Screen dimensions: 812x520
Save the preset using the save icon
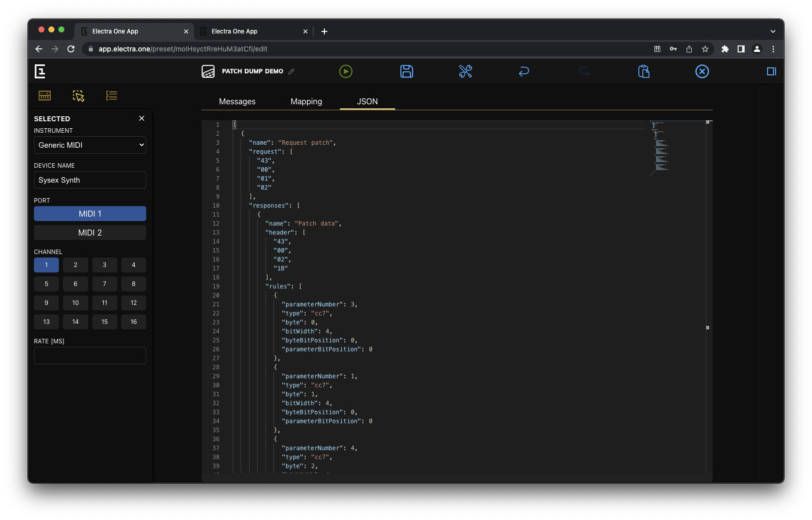406,71
